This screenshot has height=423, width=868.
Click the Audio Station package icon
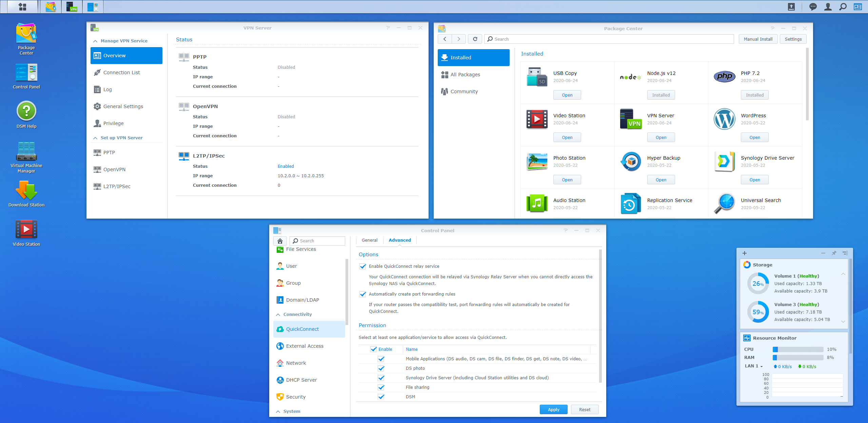[537, 203]
